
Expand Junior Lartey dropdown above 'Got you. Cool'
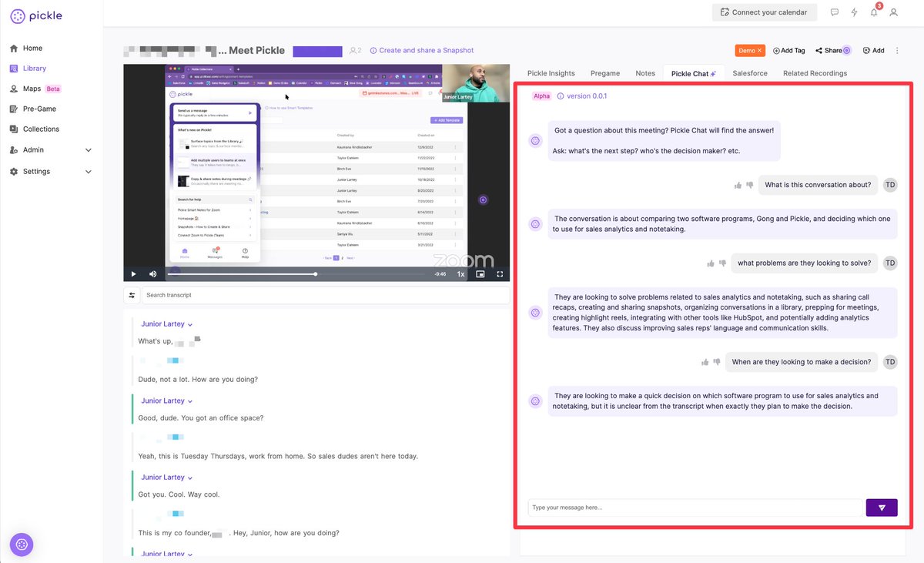coord(189,478)
